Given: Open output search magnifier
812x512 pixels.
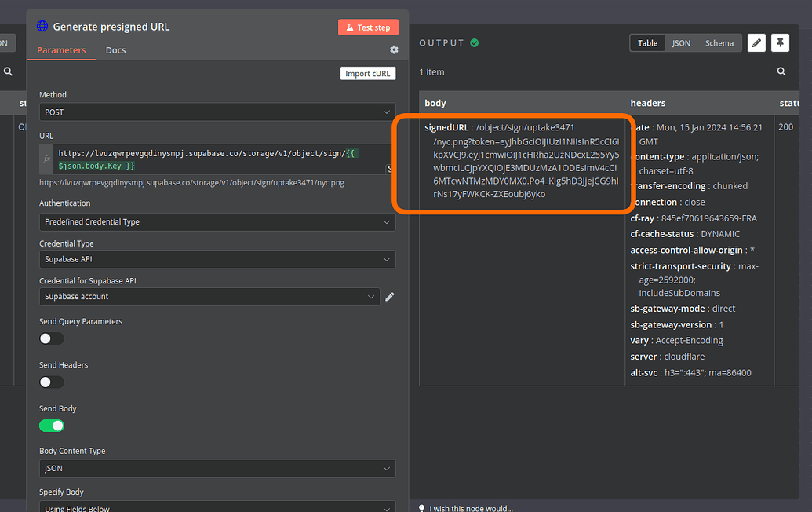Looking at the screenshot, I should [x=781, y=71].
